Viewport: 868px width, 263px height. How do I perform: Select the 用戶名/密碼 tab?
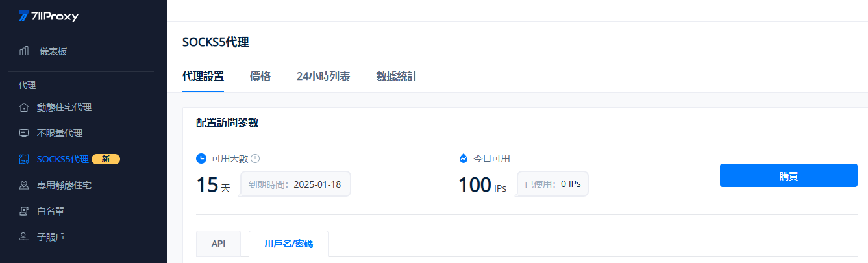tap(288, 244)
